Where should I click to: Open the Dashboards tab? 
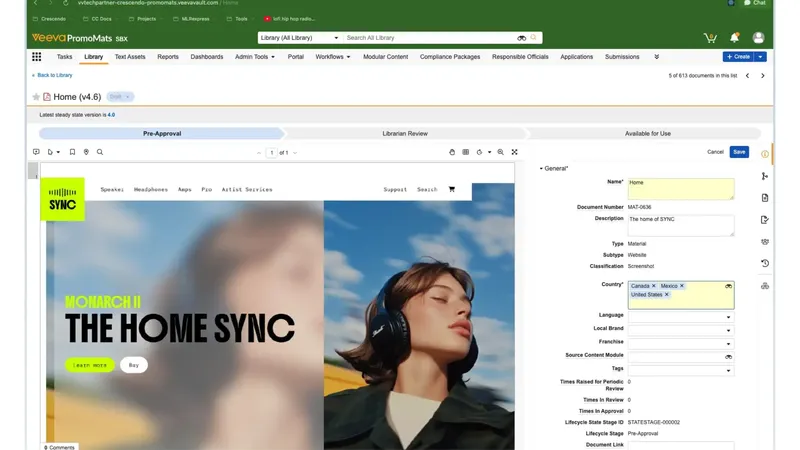tap(207, 57)
